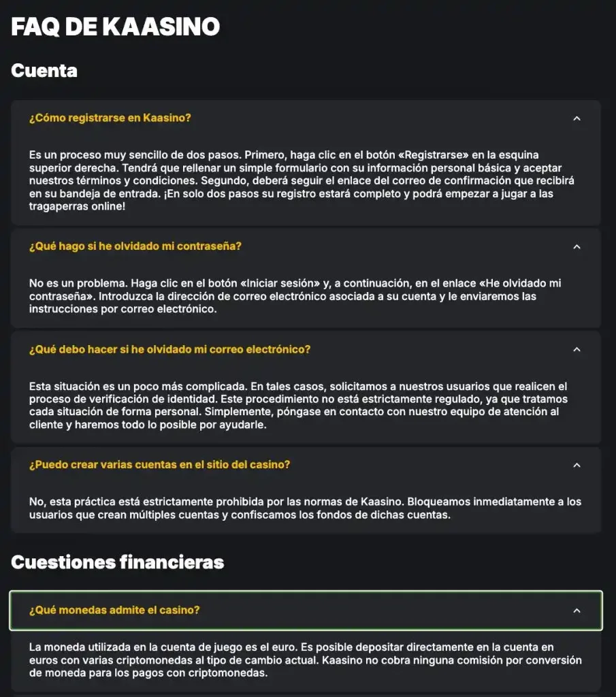Viewport: 616px width, 697px height.
Task: Click the 'Cuestiones financieras' section heading
Action: 118,562
